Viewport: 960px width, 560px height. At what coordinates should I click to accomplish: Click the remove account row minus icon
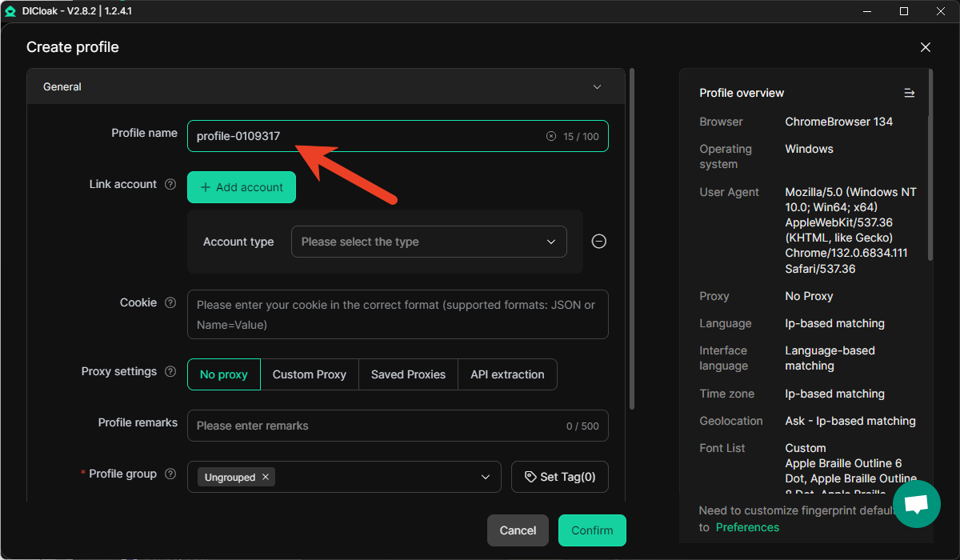(598, 242)
